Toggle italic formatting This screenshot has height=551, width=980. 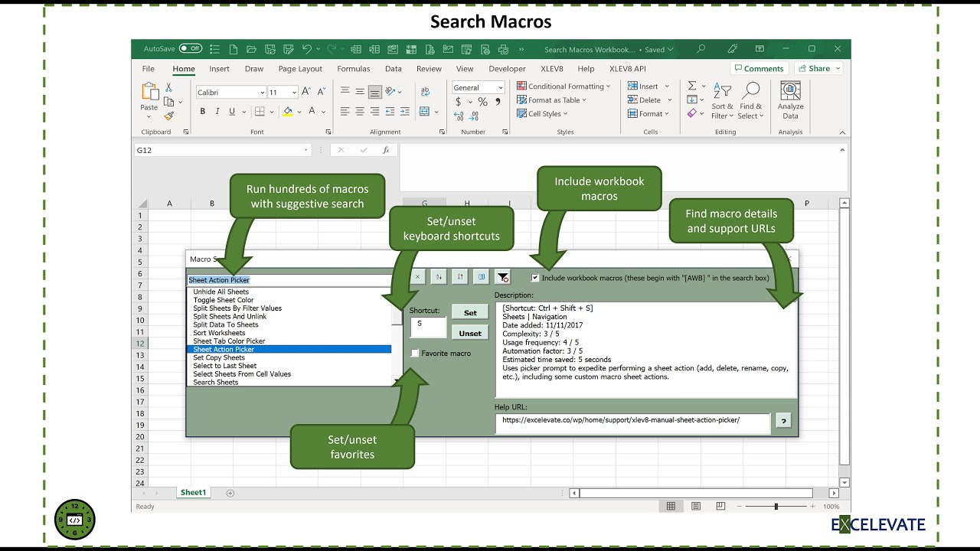(x=217, y=112)
